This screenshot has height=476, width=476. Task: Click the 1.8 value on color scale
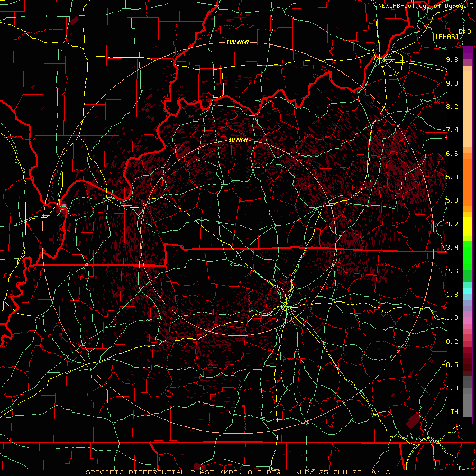(452, 295)
